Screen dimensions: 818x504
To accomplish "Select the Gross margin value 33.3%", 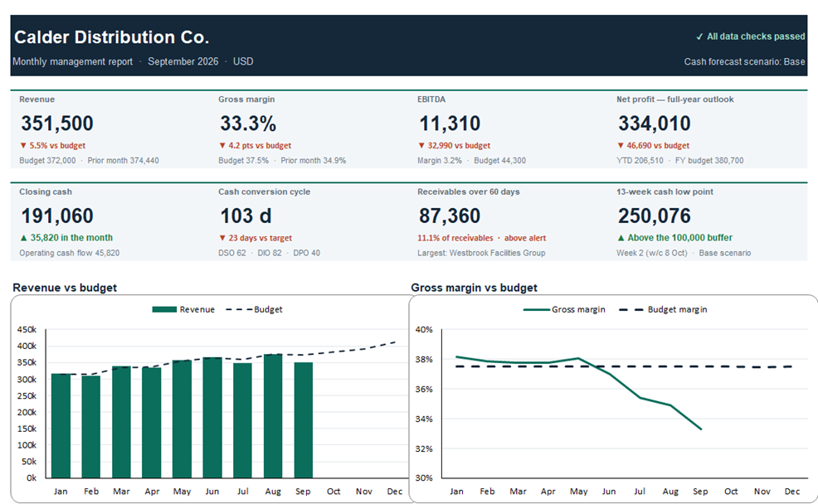I will pos(248,124).
